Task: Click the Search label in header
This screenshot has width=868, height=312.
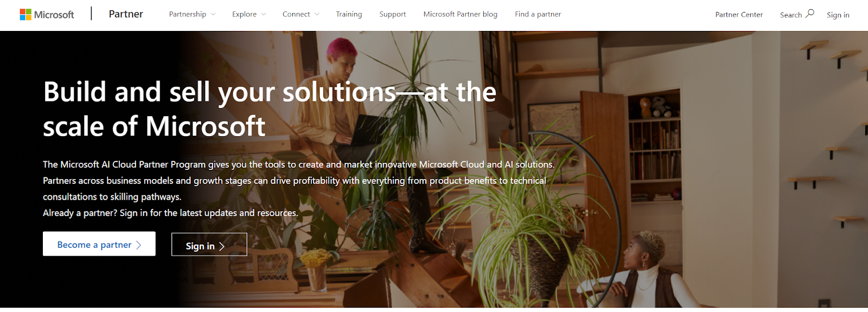Action: pyautogui.click(x=791, y=15)
